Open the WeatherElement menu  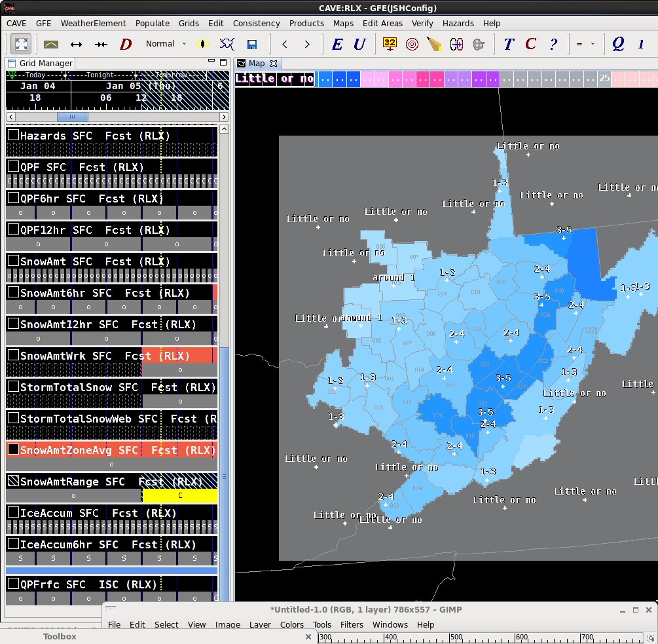93,23
